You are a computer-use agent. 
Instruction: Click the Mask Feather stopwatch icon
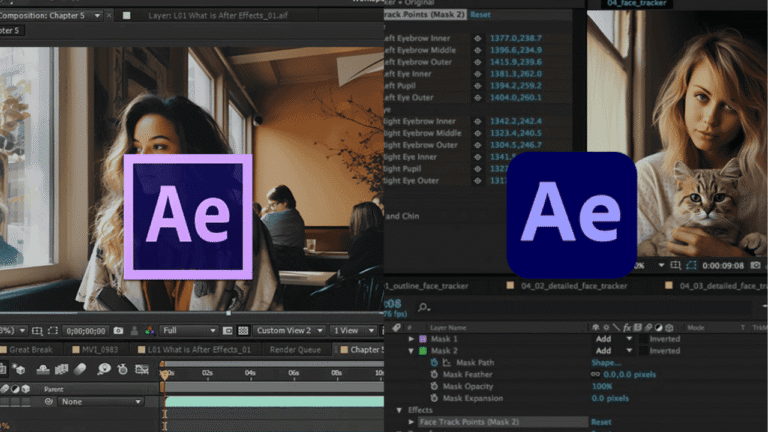(x=434, y=375)
